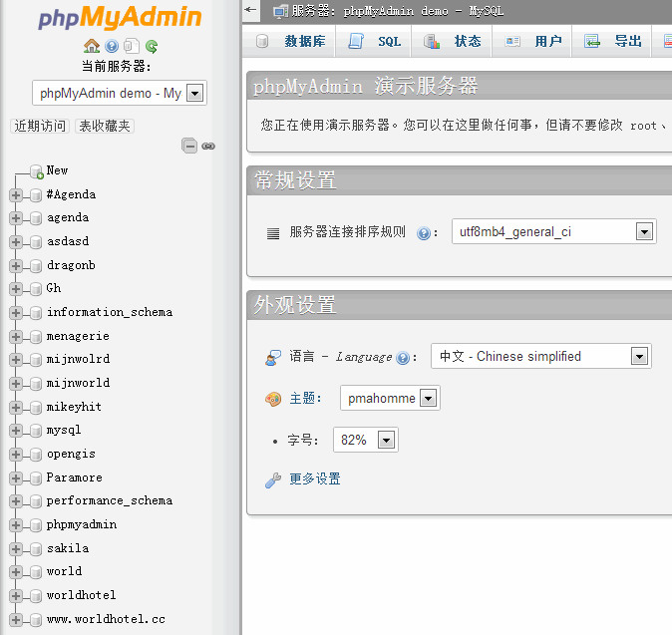Switch to 表收藏夹 tab in sidebar

[x=105, y=126]
